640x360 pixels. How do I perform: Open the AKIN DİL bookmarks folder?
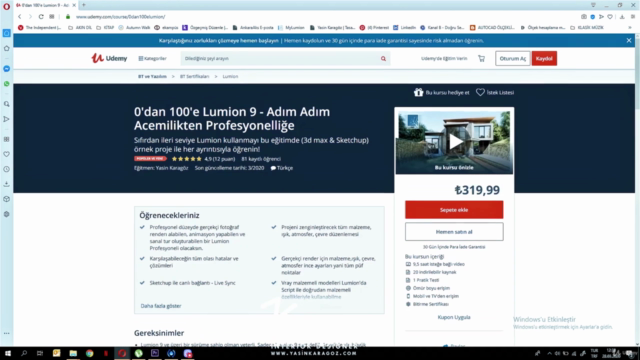click(80, 28)
